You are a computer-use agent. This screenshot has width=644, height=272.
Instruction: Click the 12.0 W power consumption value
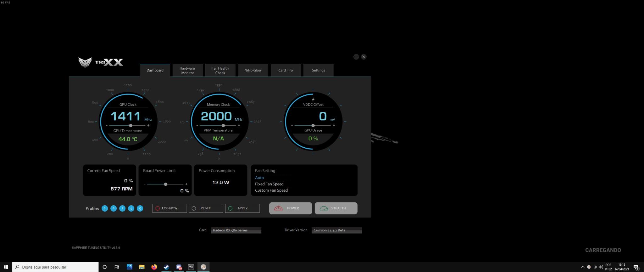tap(220, 182)
